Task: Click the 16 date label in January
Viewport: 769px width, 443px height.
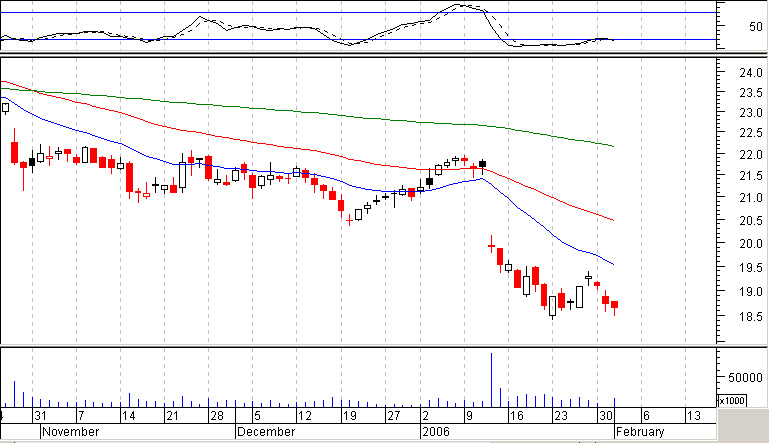Action: pos(516,416)
